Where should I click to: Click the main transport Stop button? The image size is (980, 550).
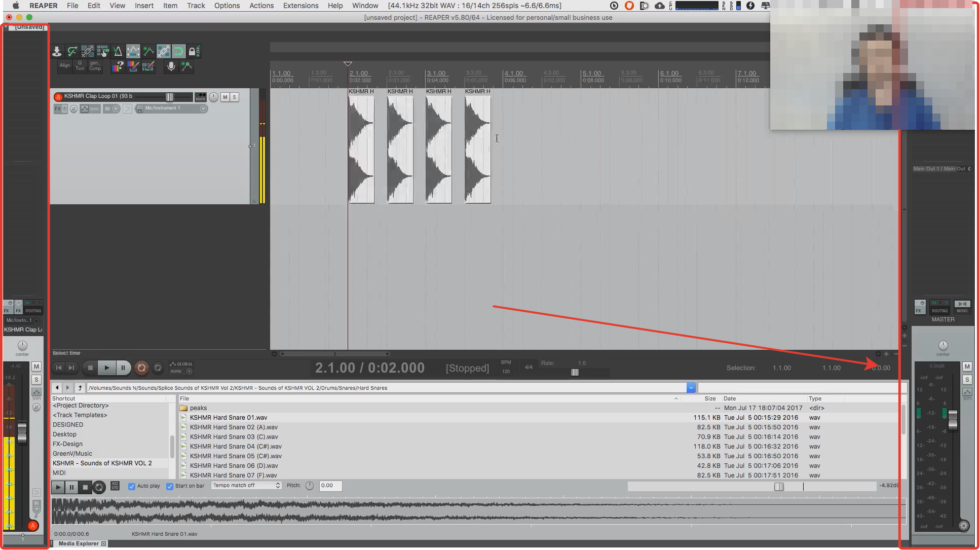point(90,368)
